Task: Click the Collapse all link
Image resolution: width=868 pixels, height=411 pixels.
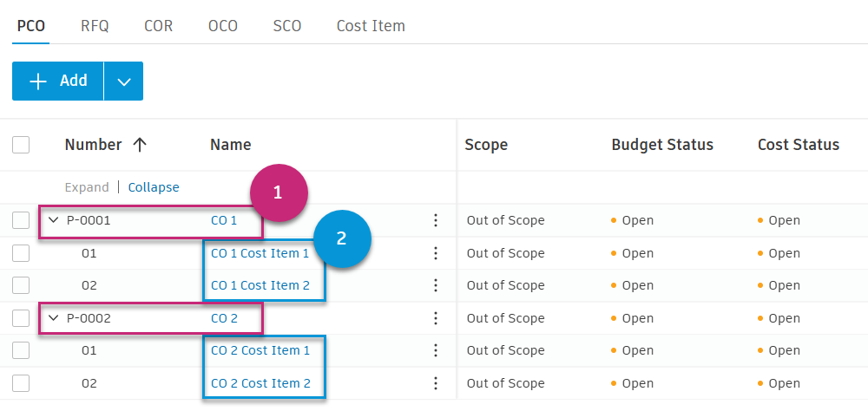Action: [x=154, y=187]
